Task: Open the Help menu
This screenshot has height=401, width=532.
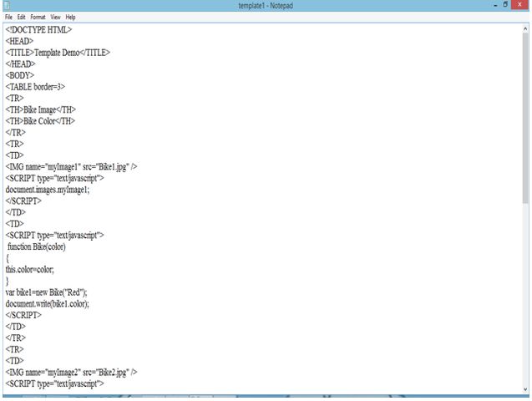Action: coord(70,17)
